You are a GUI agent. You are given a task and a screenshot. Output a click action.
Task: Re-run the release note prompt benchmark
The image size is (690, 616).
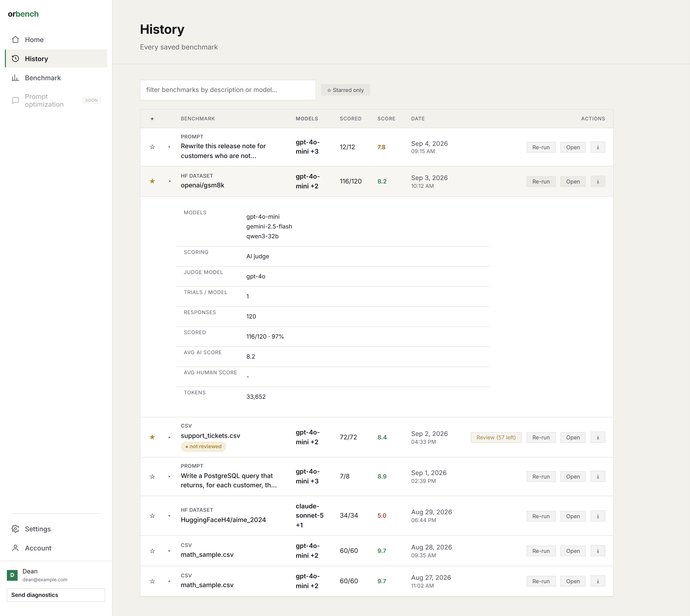pyautogui.click(x=541, y=147)
